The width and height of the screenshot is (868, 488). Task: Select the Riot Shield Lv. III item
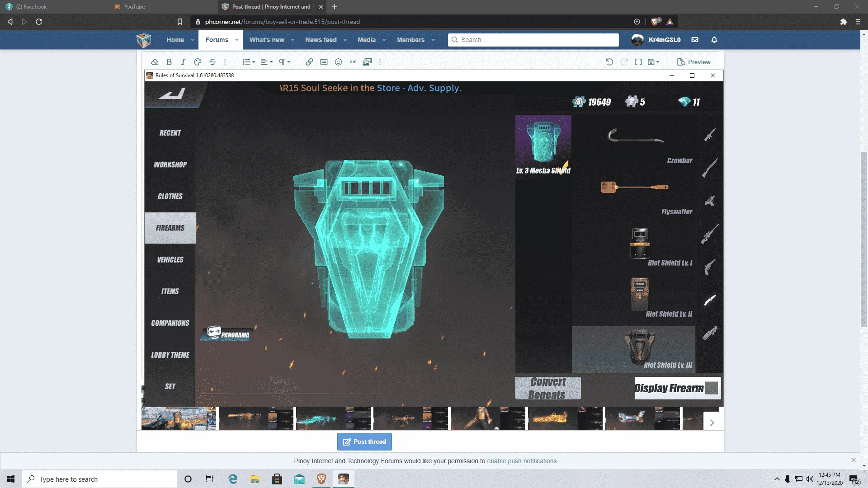(633, 349)
